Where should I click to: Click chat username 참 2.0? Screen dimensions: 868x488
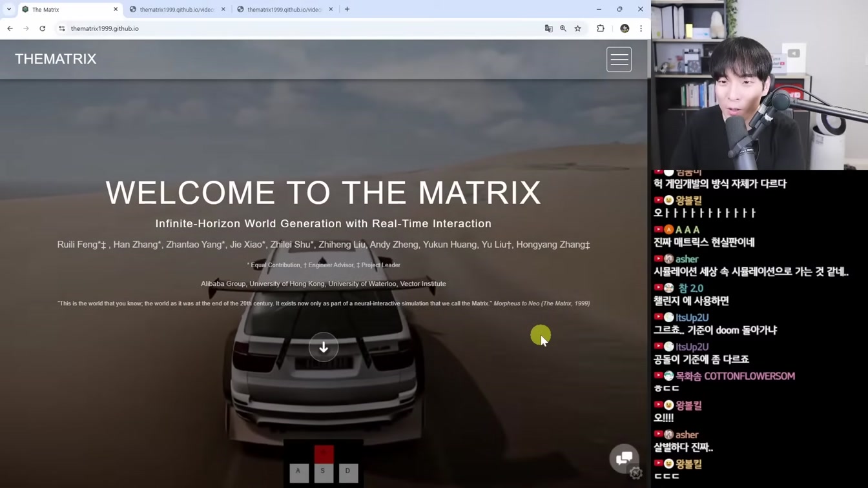click(x=691, y=289)
